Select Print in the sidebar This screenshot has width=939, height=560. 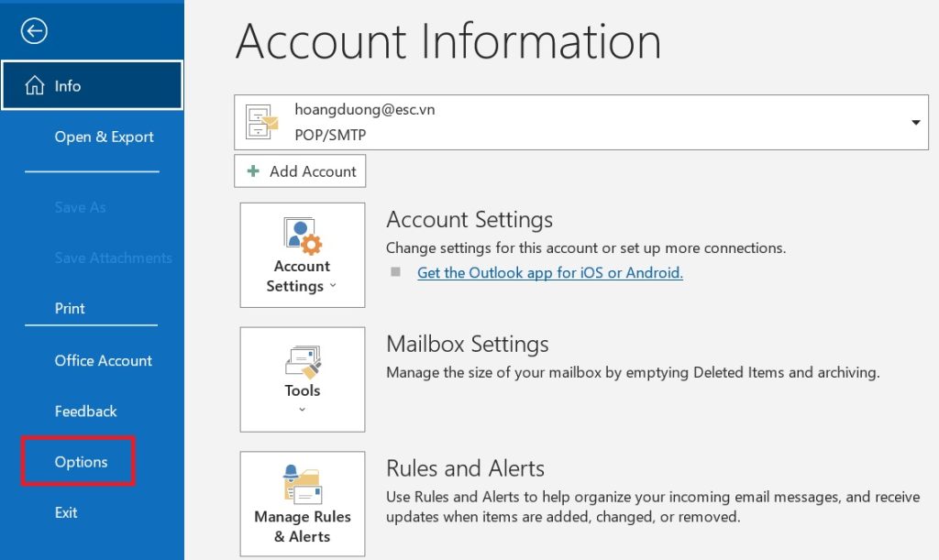pyautogui.click(x=70, y=309)
